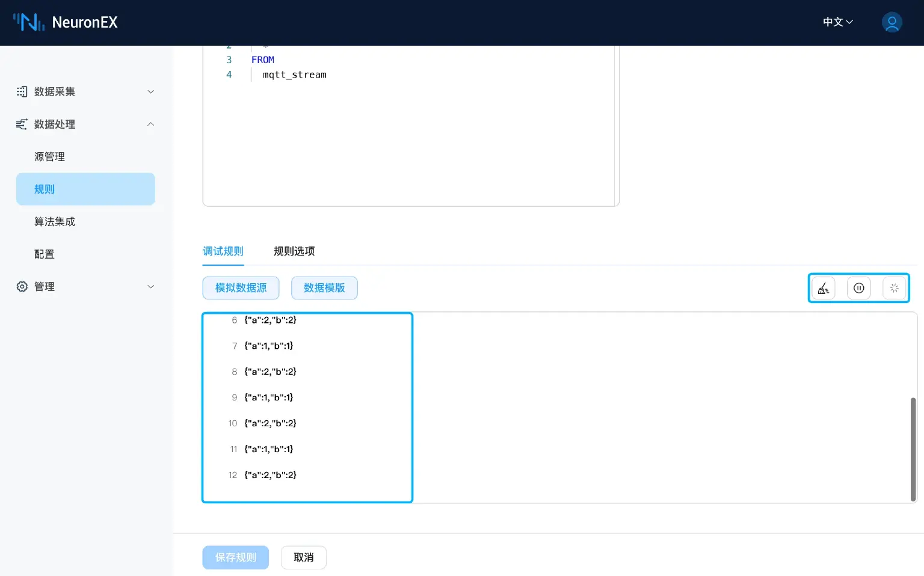Pause rule debugging with the pause icon
This screenshot has width=924, height=576.
[858, 288]
